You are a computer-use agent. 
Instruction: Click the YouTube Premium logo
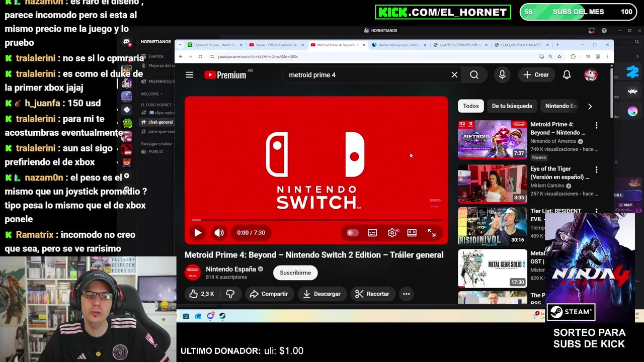click(226, 75)
